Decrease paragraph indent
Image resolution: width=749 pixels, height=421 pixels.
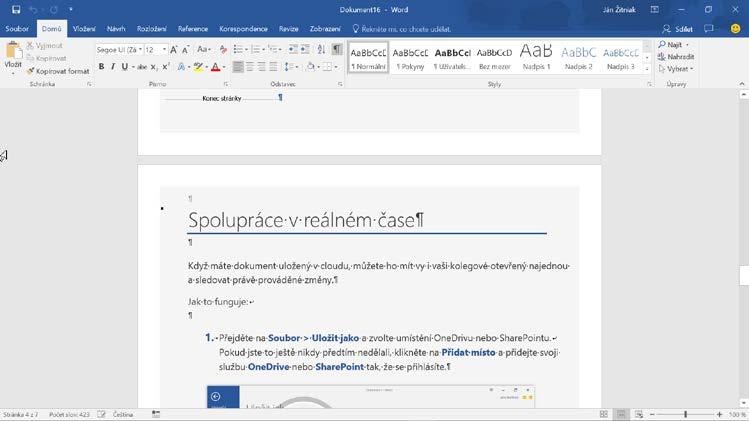click(293, 49)
